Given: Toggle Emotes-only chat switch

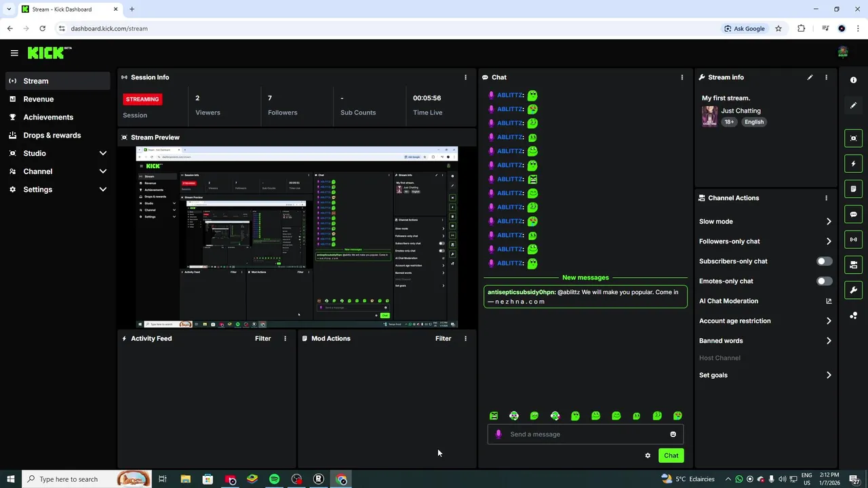Looking at the screenshot, I should pyautogui.click(x=824, y=281).
